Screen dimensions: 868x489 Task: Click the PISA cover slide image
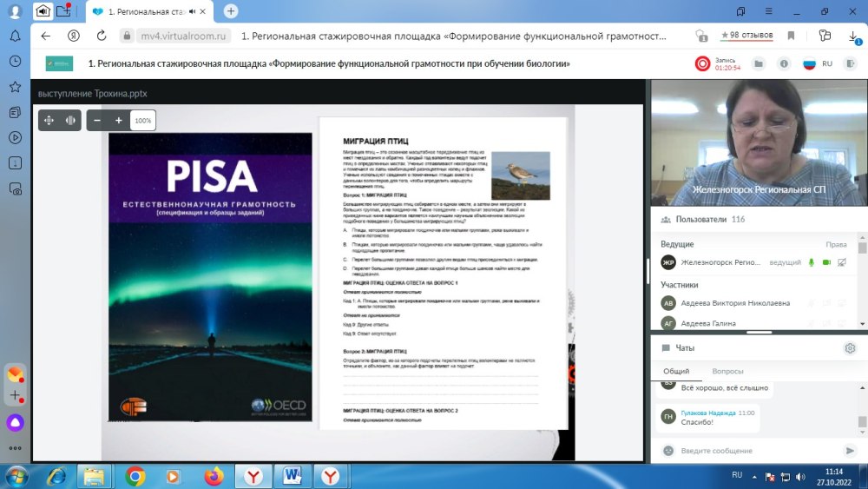point(210,277)
